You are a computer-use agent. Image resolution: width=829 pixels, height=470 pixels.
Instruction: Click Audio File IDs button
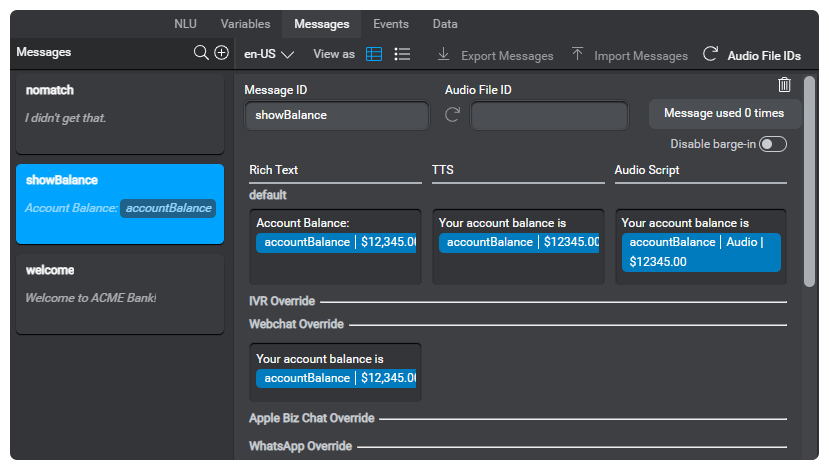(764, 56)
